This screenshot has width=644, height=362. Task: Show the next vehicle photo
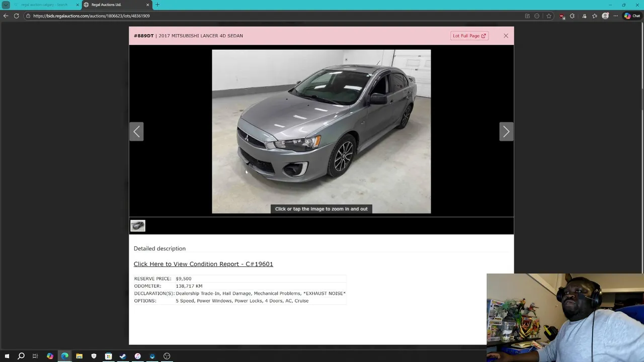[x=506, y=132]
